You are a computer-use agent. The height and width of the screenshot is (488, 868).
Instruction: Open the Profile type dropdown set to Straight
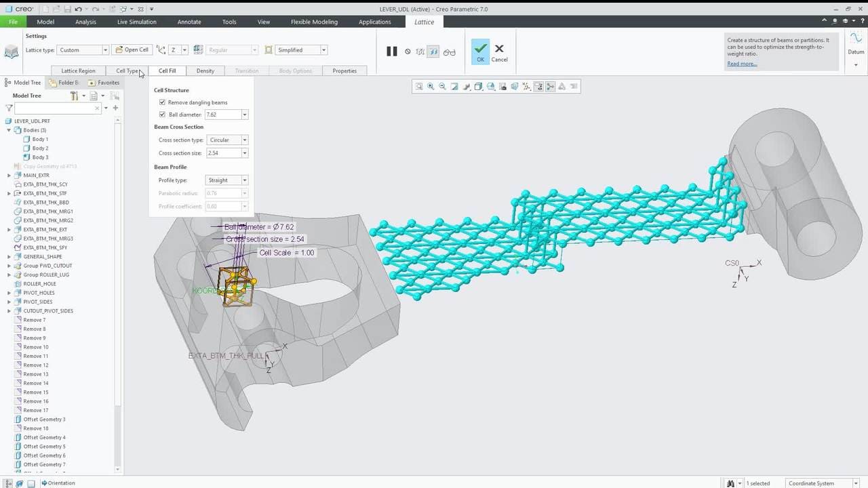coord(244,180)
